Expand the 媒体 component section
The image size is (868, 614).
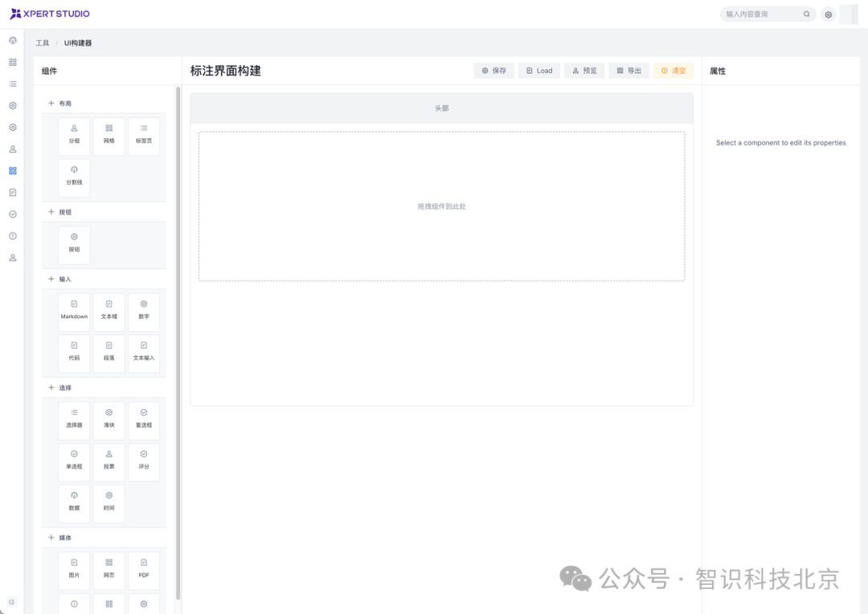click(x=104, y=537)
